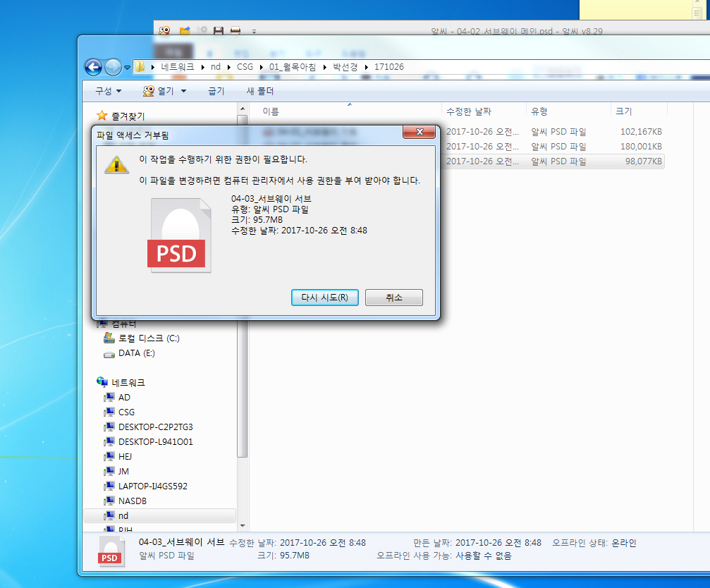The image size is (710, 588).
Task: Click the computer icon beside JM
Action: (109, 471)
